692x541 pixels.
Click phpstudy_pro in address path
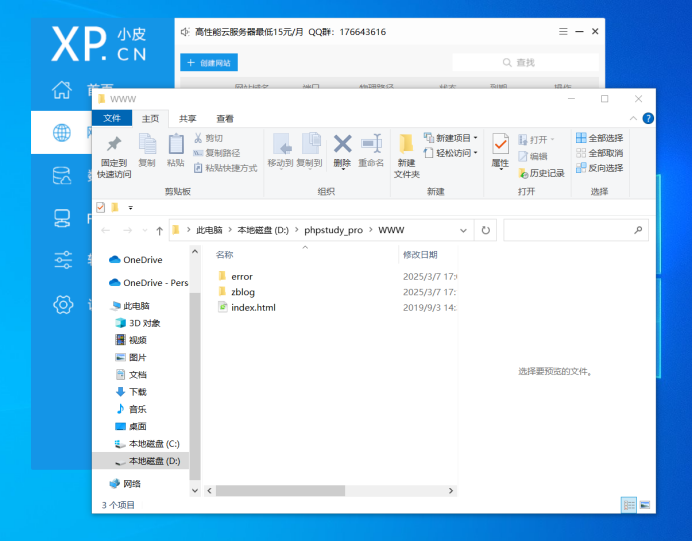pos(333,230)
